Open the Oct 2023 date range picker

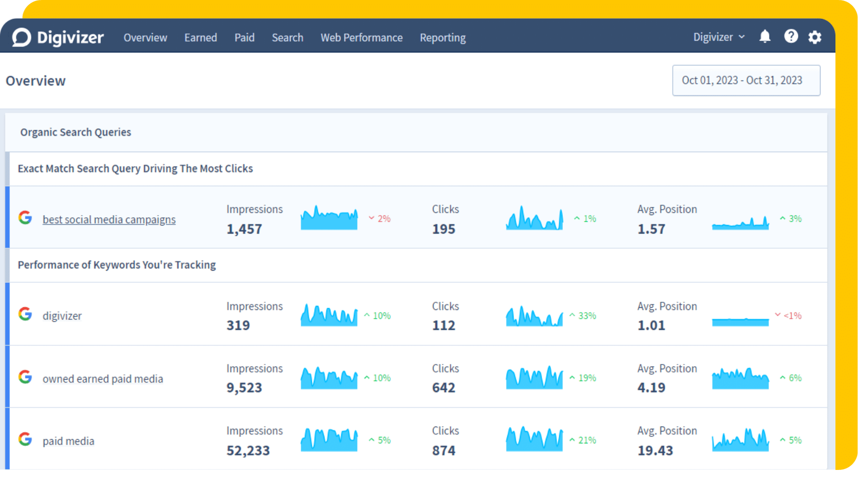746,80
